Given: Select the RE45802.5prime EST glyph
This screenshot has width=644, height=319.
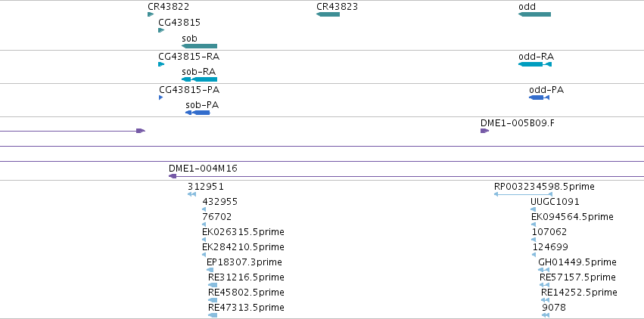Looking at the screenshot, I should click(213, 300).
